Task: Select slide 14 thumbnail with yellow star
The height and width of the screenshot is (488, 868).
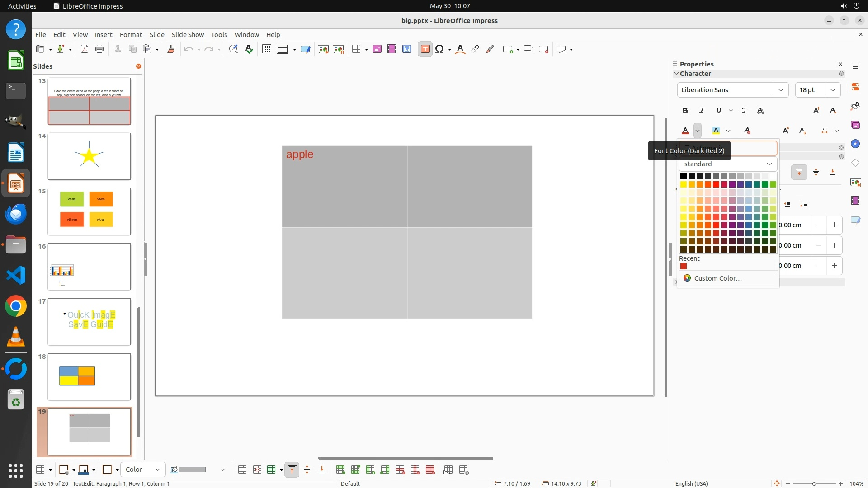Action: pos(89,156)
